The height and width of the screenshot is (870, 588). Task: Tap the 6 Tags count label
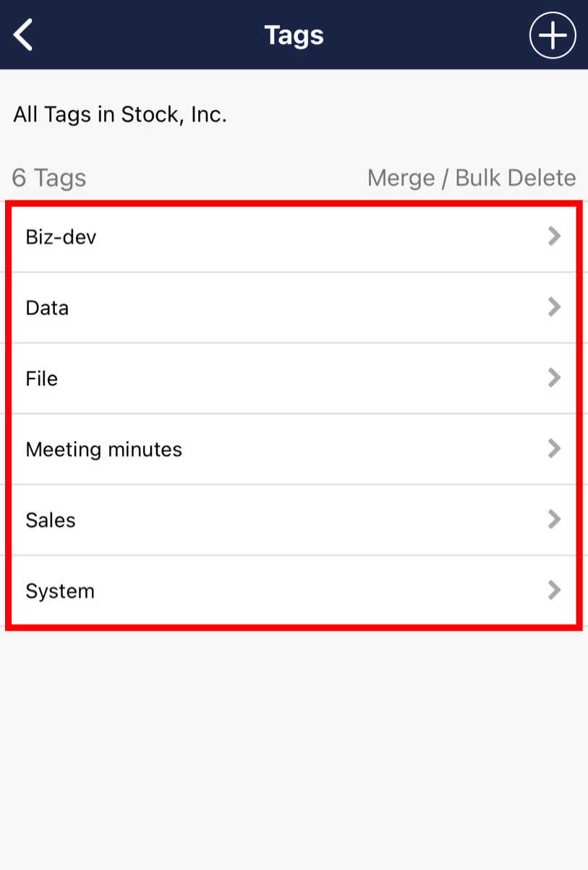point(48,177)
